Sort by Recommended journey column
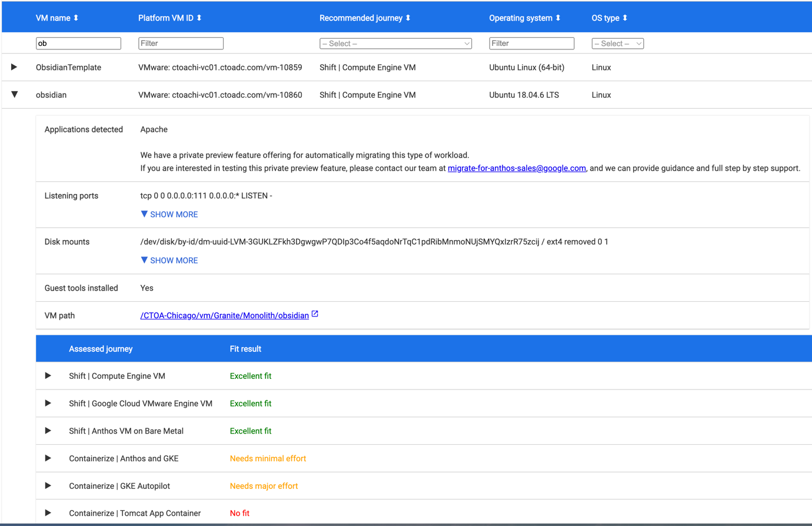This screenshot has width=812, height=526. click(408, 18)
